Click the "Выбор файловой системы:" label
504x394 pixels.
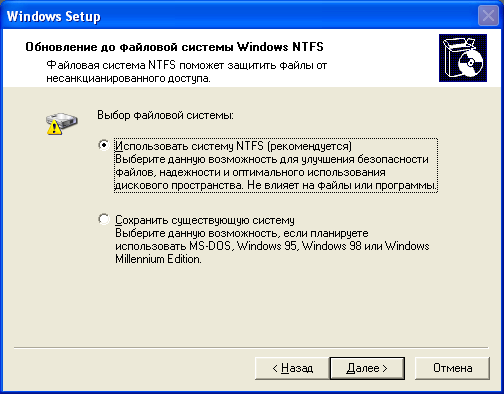(x=165, y=115)
